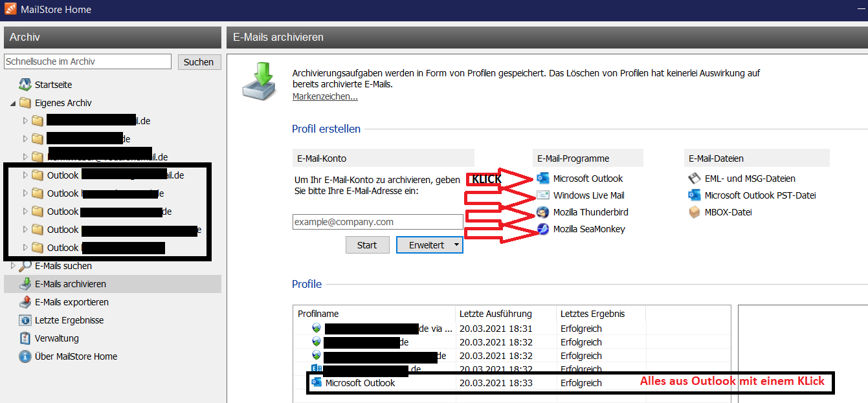Screen dimensions: 868x403
Task: Click the Schnellsuche im Archiv field
Action: pyautogui.click(x=87, y=61)
